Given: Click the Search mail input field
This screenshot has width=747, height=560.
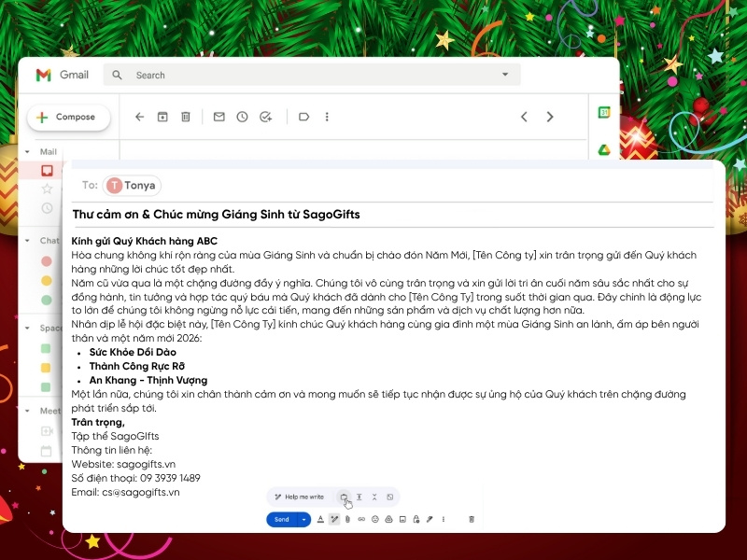Looking at the screenshot, I should (x=280, y=75).
